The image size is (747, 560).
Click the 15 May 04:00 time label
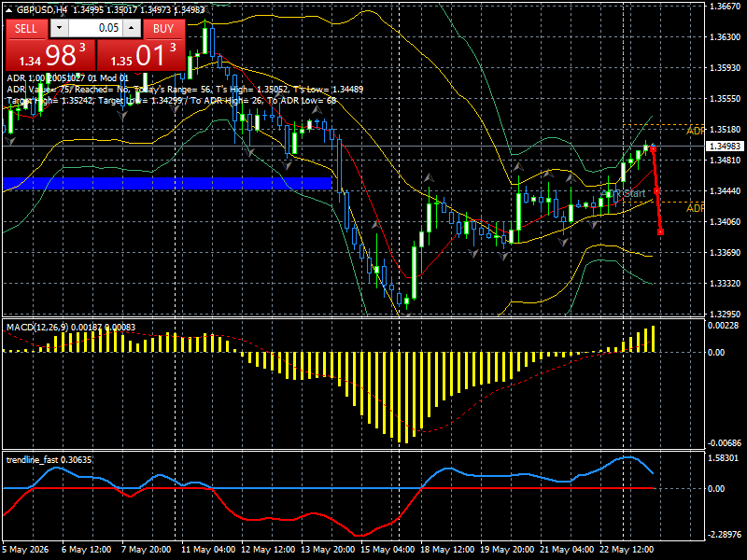click(x=388, y=550)
